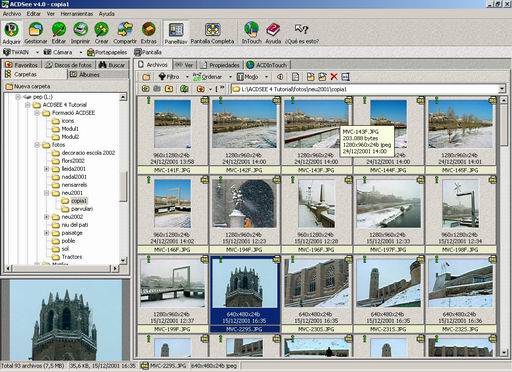This screenshot has height=372, width=512.
Task: Open the Cámara dropdown arrow
Action: 80,52
